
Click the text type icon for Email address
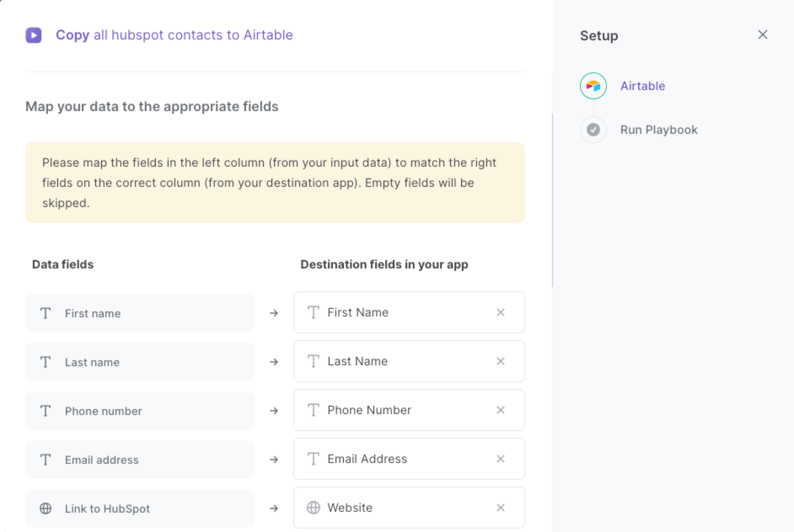point(46,460)
